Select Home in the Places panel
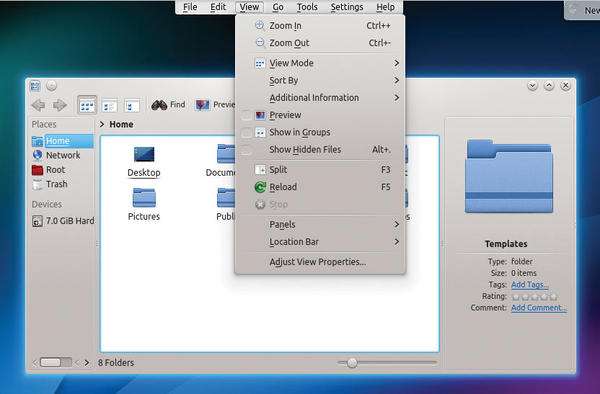Viewport: 600px width, 394px height. pyautogui.click(x=62, y=141)
